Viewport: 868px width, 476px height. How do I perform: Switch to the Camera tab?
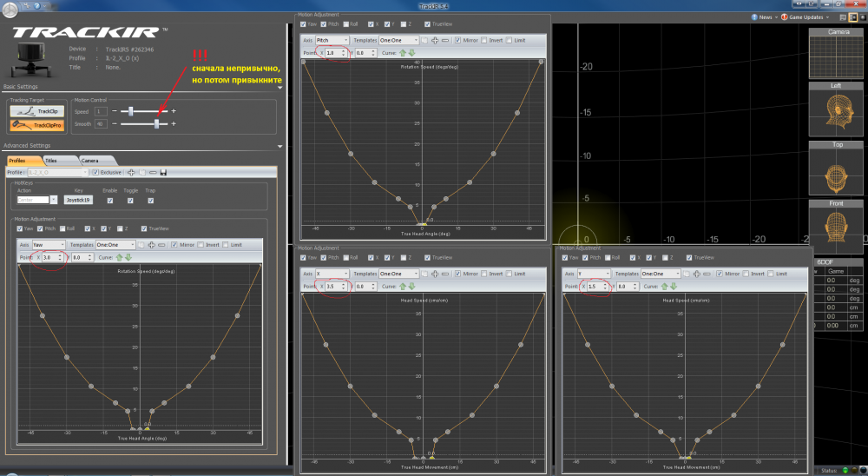89,161
